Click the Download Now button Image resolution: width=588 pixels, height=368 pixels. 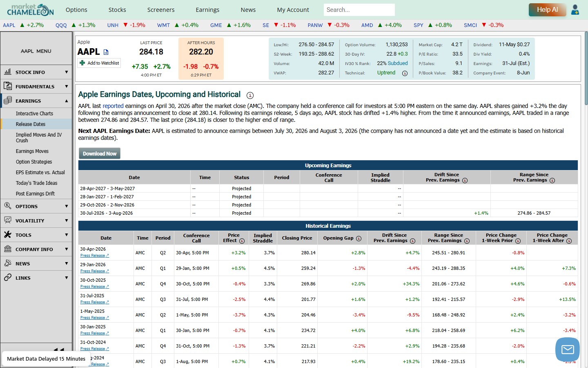click(100, 153)
